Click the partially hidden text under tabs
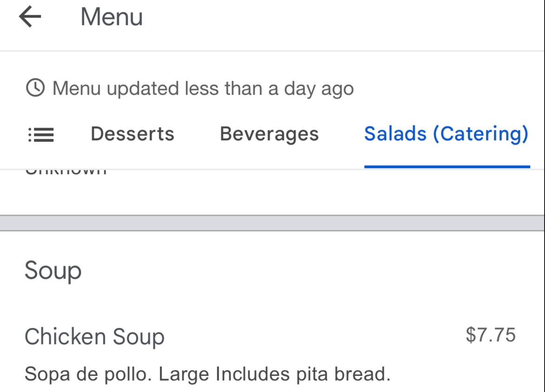 coord(66,172)
